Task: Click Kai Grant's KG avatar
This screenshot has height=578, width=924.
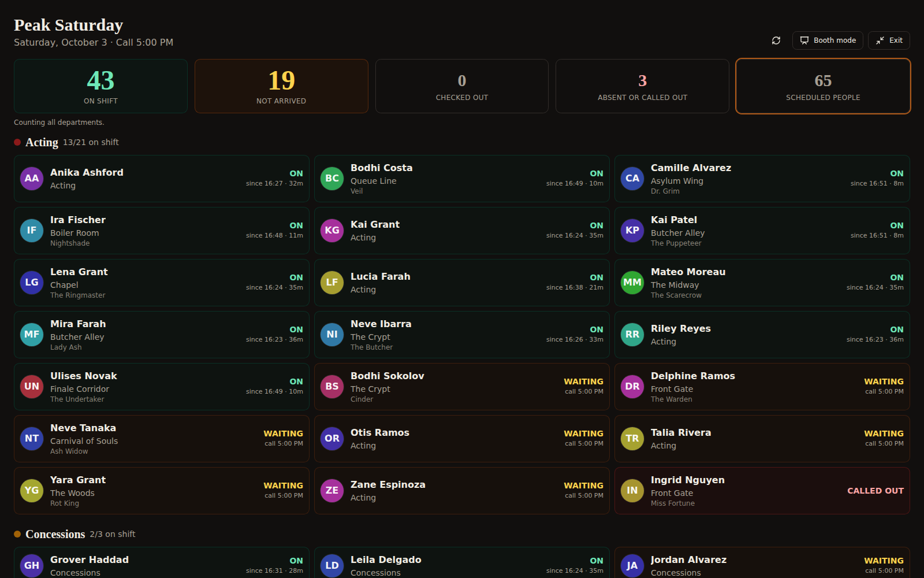Action: pyautogui.click(x=332, y=231)
